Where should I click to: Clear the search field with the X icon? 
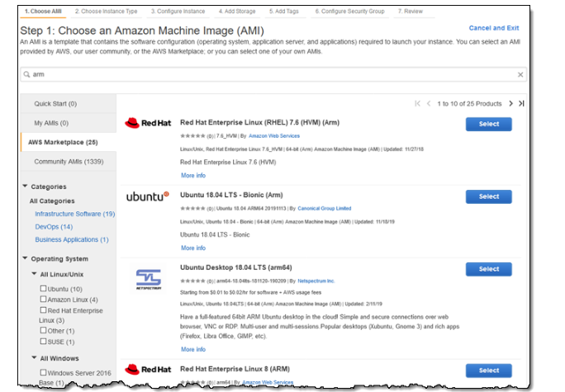[520, 74]
